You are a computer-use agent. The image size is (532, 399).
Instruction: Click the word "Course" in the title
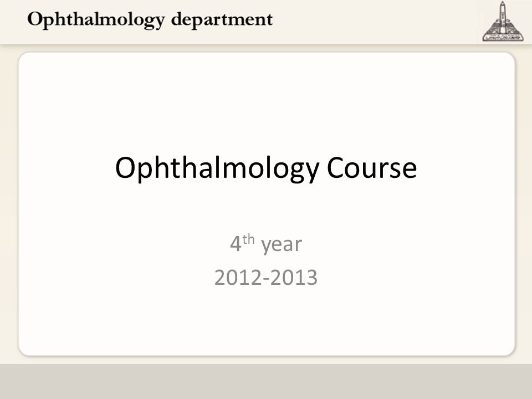(371, 167)
